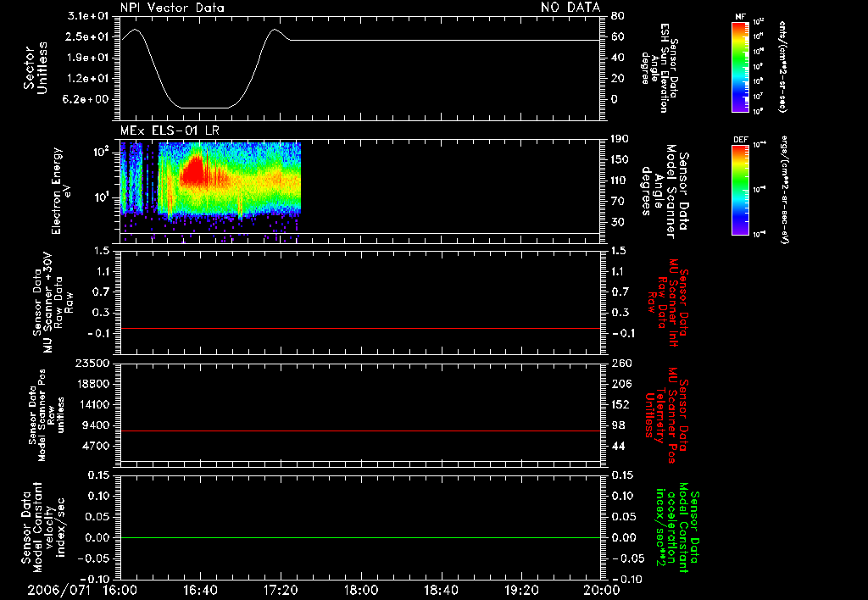This screenshot has width=868, height=600.
Task: Click the 17:20 time tick label
Action: pos(281,590)
